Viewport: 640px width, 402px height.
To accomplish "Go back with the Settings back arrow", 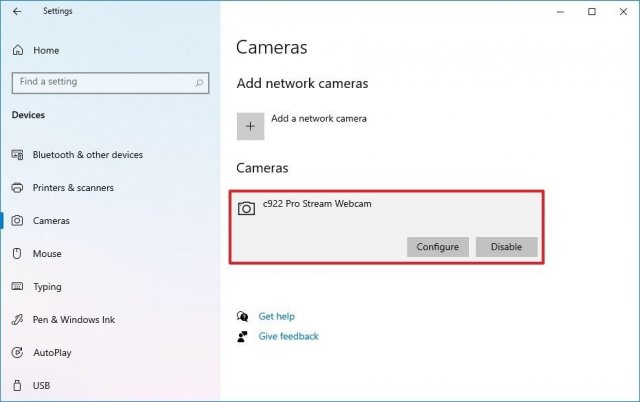I will pyautogui.click(x=17, y=11).
